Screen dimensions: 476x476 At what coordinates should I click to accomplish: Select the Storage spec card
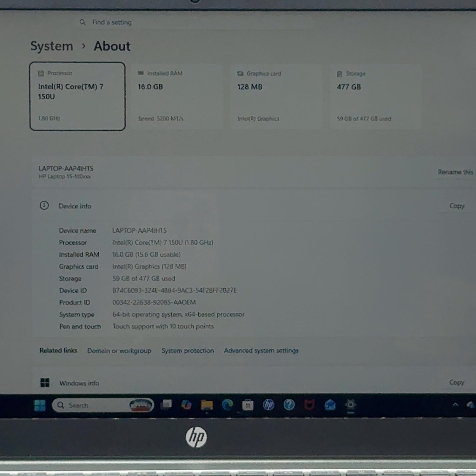tap(376, 96)
